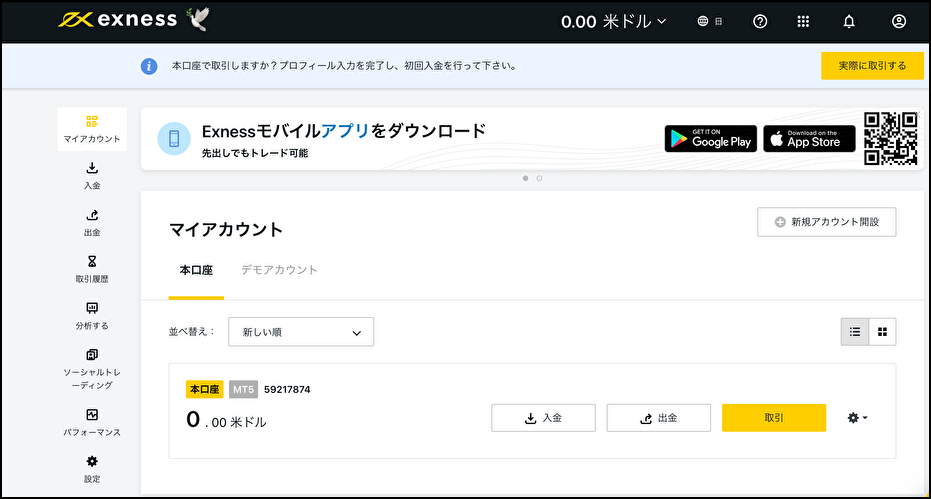Image resolution: width=931 pixels, height=499 pixels.
Task: Switch to grid view layout
Action: (x=882, y=332)
